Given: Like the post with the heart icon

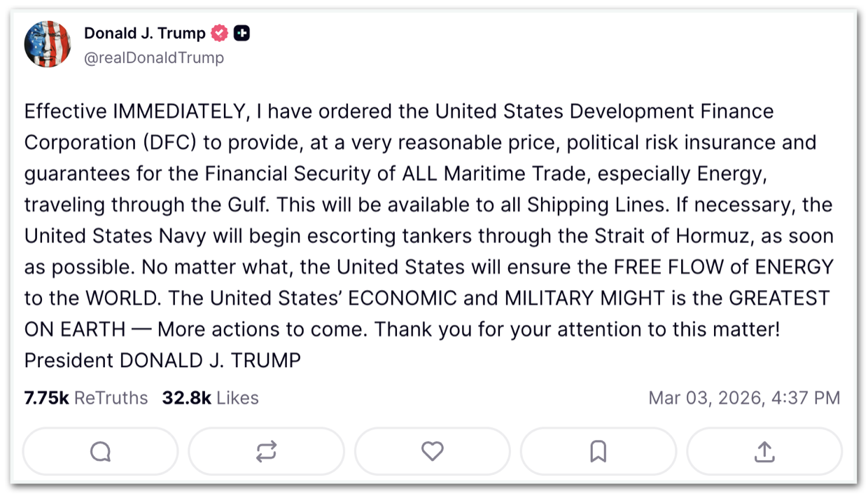Looking at the screenshot, I should 432,452.
